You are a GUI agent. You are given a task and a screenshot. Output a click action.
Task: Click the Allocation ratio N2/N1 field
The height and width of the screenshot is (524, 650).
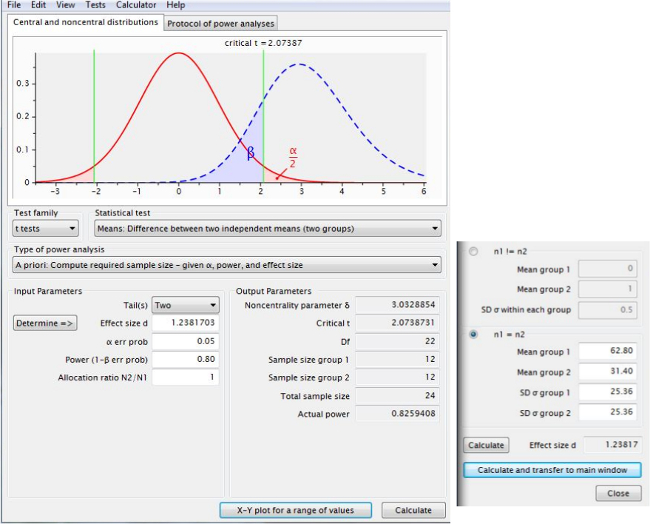tap(186, 377)
